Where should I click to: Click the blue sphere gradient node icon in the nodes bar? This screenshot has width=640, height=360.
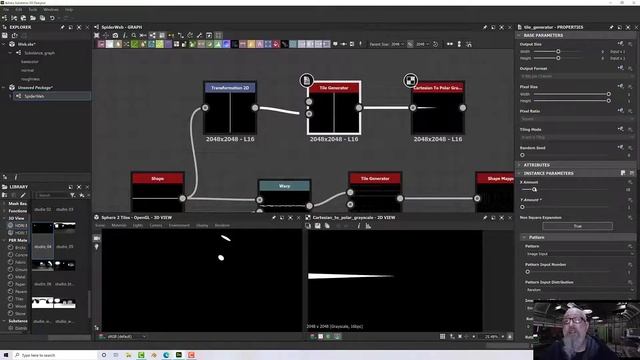[x=226, y=44]
